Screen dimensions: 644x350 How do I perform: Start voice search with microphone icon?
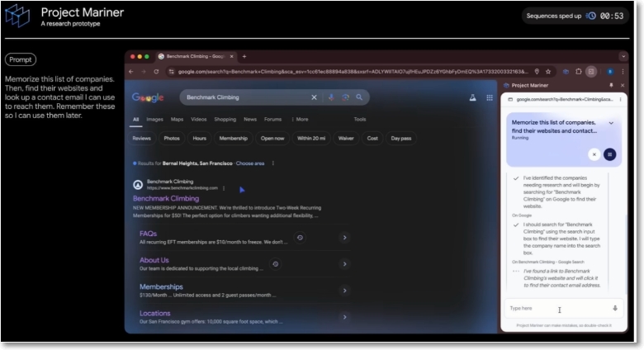[x=331, y=97]
